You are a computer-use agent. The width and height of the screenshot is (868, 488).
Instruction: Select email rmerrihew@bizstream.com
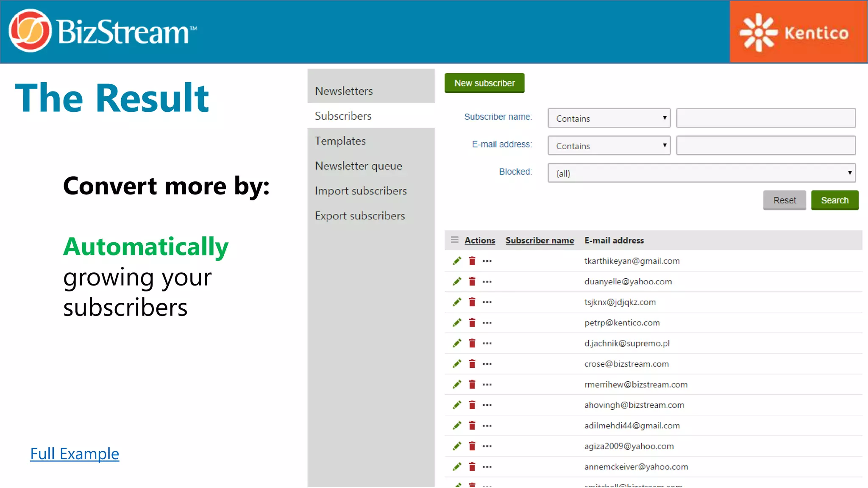(x=636, y=385)
